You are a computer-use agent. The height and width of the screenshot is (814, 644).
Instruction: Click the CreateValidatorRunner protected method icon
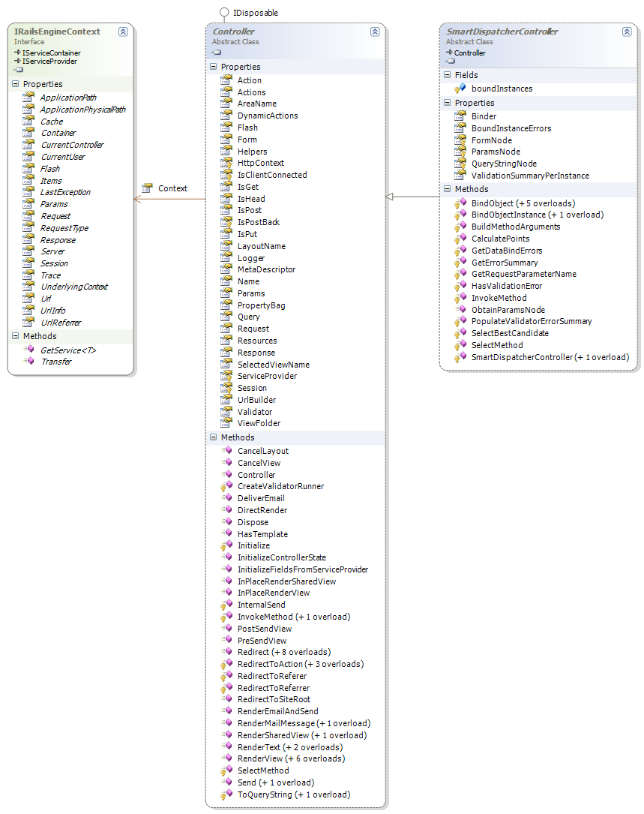tap(226, 486)
